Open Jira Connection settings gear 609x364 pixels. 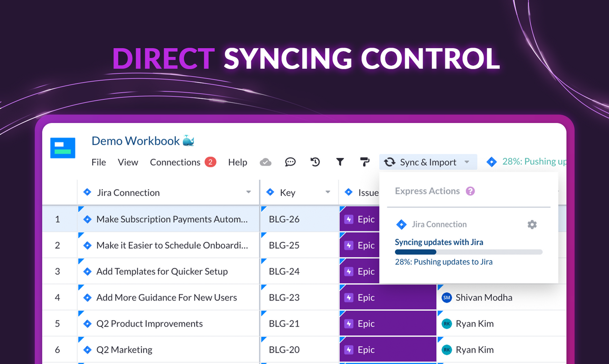point(532,224)
